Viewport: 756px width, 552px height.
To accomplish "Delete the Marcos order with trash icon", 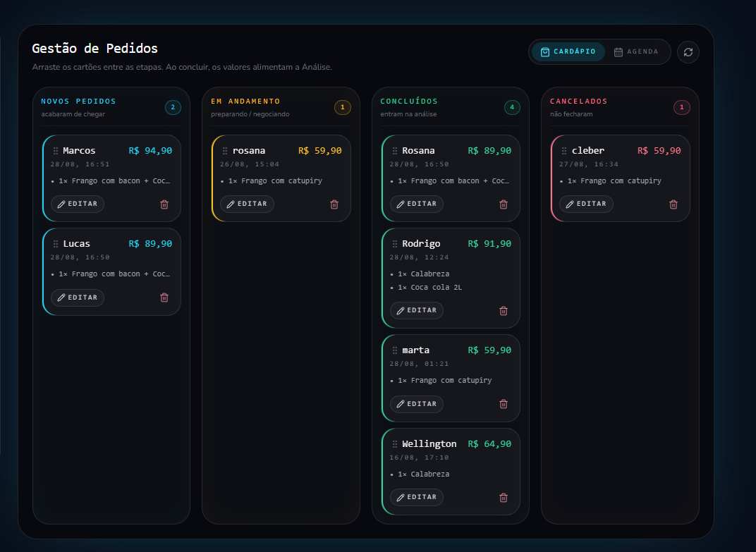I will point(164,204).
